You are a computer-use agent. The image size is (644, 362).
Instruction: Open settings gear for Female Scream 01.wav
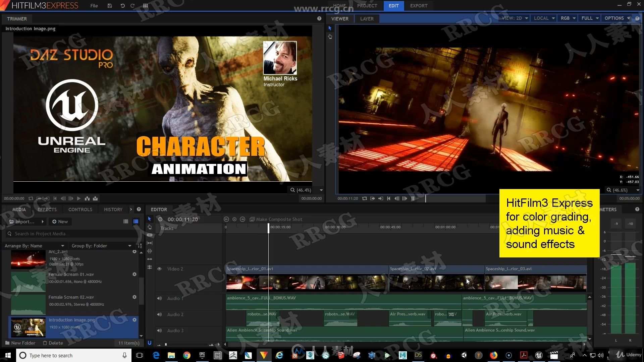tap(135, 274)
